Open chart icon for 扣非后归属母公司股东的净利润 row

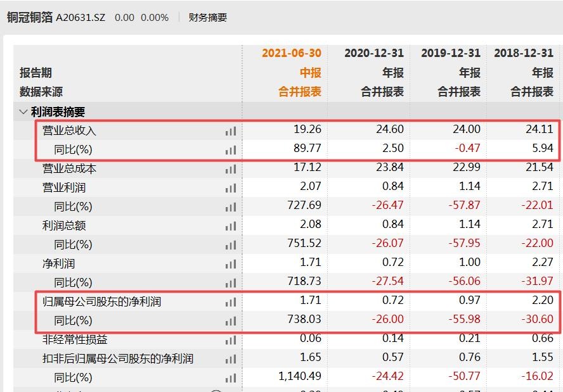[x=231, y=359]
